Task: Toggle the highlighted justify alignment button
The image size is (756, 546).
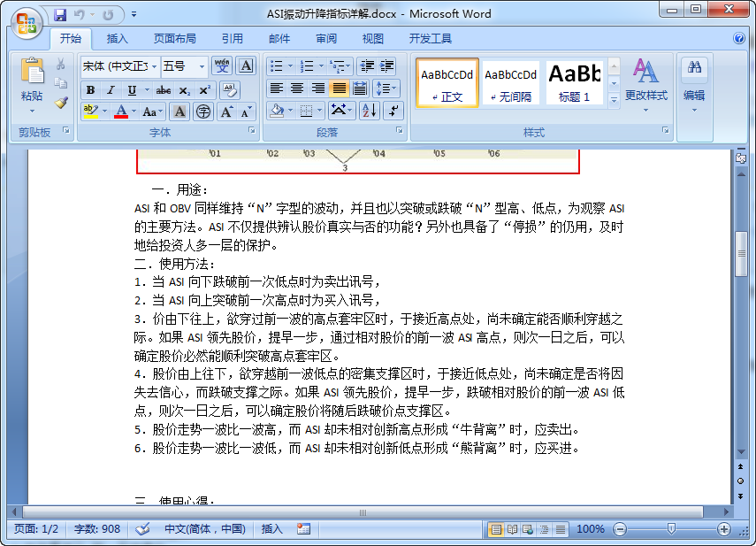Action: 339,88
